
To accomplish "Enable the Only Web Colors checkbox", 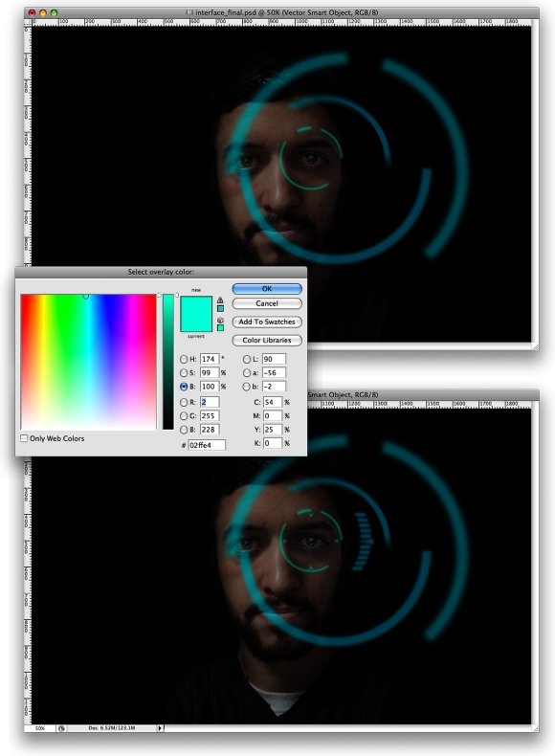I will tap(24, 438).
